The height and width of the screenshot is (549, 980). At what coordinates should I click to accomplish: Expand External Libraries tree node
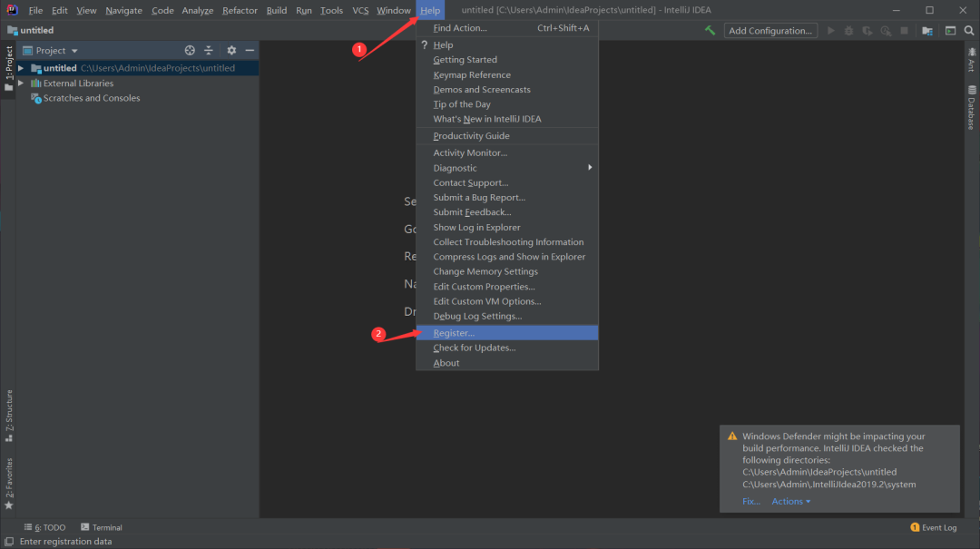21,83
